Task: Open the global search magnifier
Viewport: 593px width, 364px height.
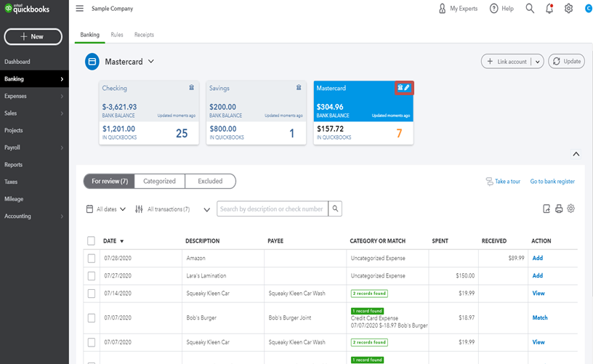Action: (x=530, y=8)
